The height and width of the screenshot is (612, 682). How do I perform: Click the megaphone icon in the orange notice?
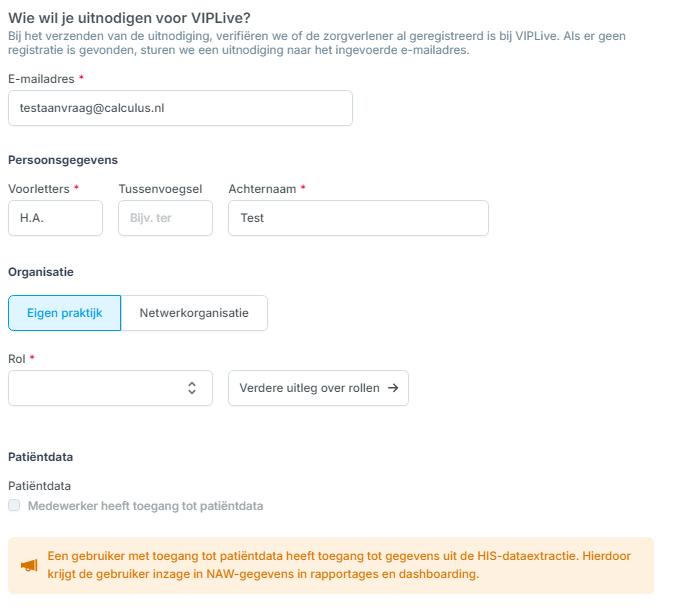[x=29, y=565]
